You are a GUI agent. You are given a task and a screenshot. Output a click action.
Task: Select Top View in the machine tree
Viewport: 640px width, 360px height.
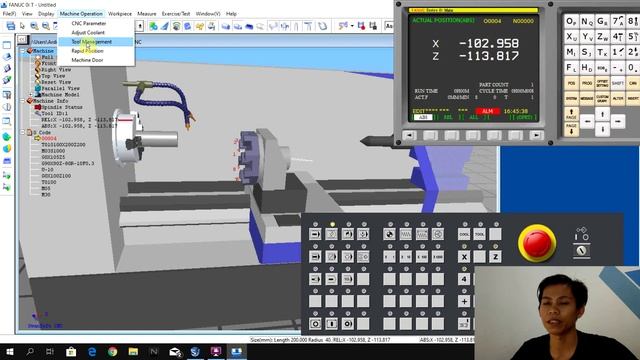[x=53, y=76]
